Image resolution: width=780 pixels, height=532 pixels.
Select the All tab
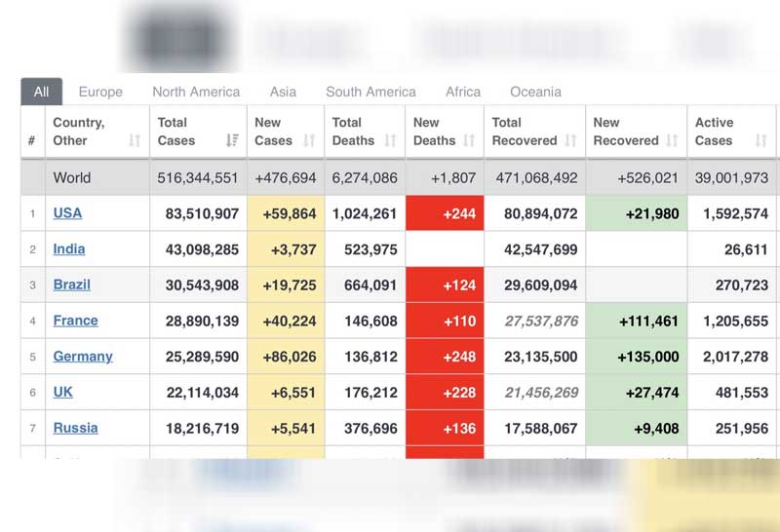coord(41,92)
